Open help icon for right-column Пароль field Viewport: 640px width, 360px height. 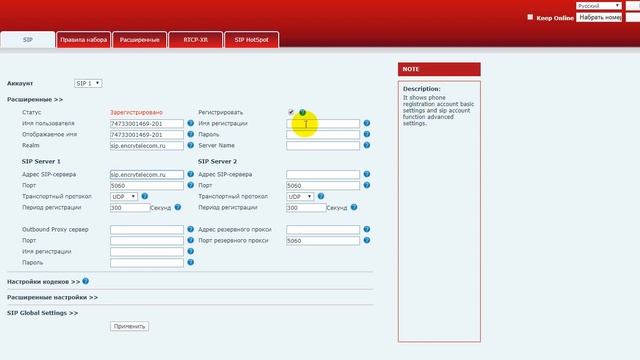click(x=367, y=134)
